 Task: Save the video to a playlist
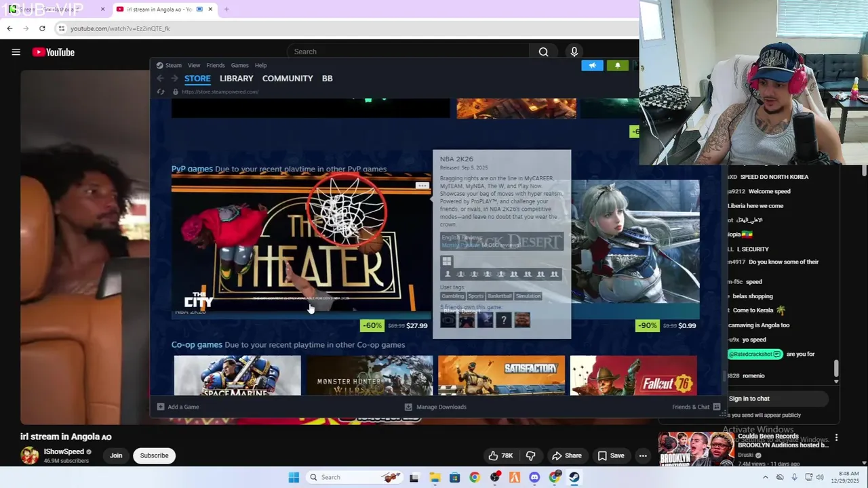[610, 455]
